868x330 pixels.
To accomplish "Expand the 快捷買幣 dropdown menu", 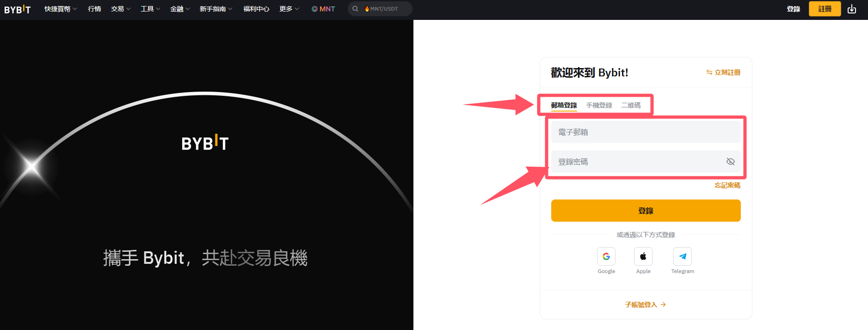I will point(61,9).
